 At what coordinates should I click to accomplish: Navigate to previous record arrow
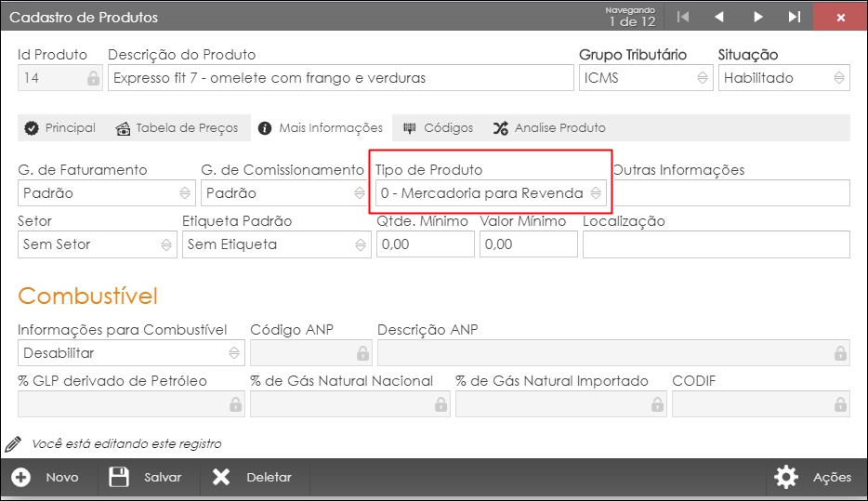(719, 17)
